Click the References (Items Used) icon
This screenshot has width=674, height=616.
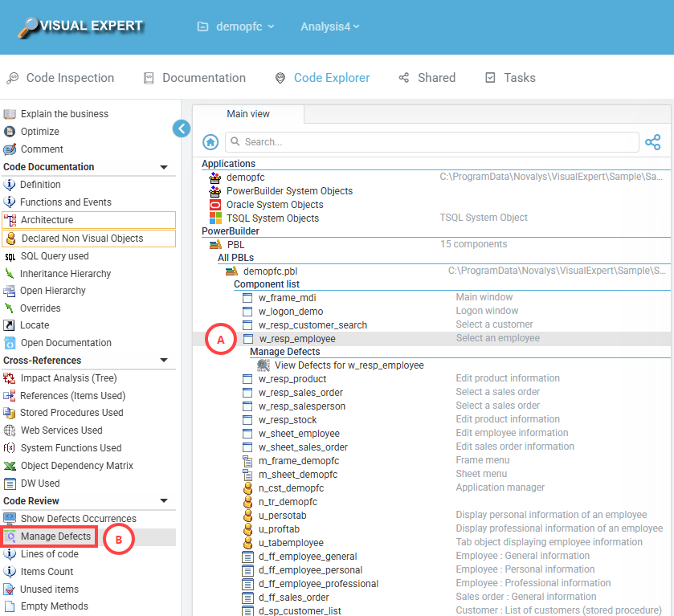[x=9, y=395]
